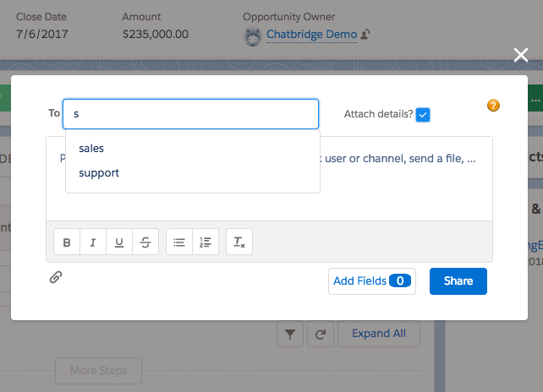
Task: Open the orange help icon
Action: [x=494, y=106]
